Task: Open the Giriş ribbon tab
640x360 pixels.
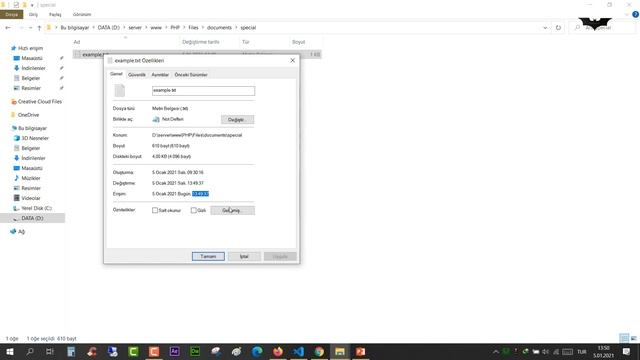Action: [x=33, y=14]
